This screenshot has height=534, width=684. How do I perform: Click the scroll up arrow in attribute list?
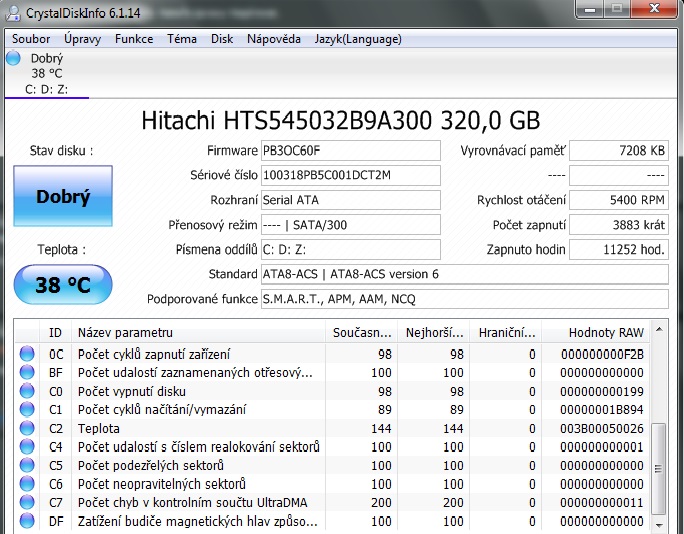[658, 331]
